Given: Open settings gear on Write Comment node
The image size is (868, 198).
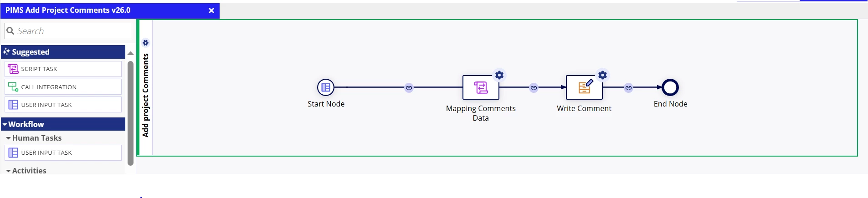Looking at the screenshot, I should 602,75.
